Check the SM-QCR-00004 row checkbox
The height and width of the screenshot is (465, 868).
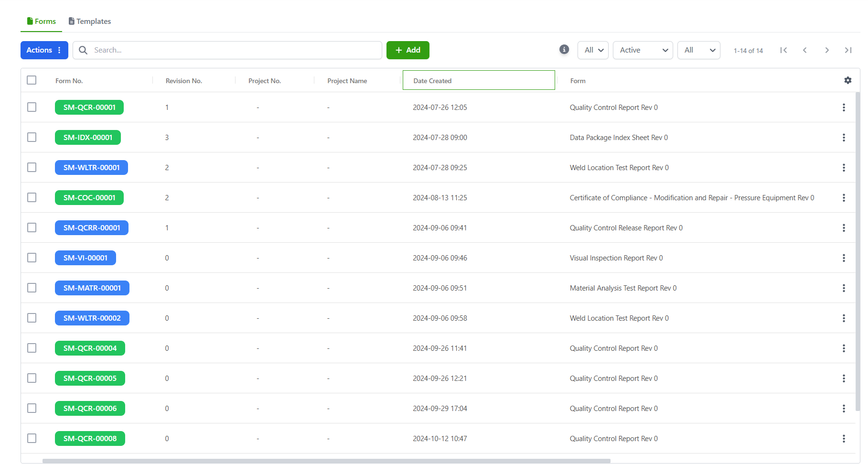32,348
